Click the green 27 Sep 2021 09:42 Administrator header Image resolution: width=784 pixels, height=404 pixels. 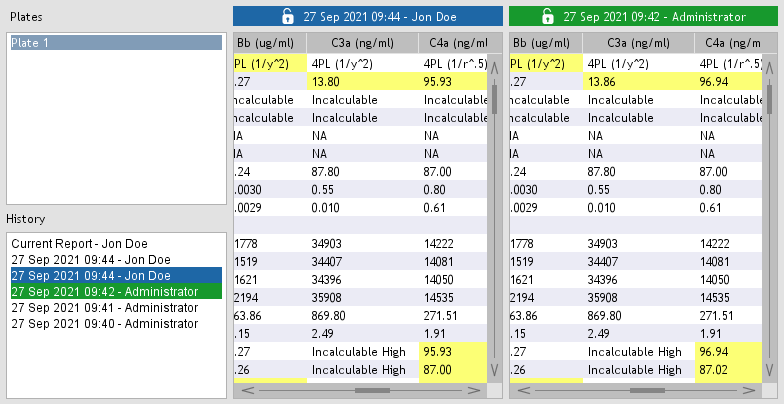tap(644, 16)
